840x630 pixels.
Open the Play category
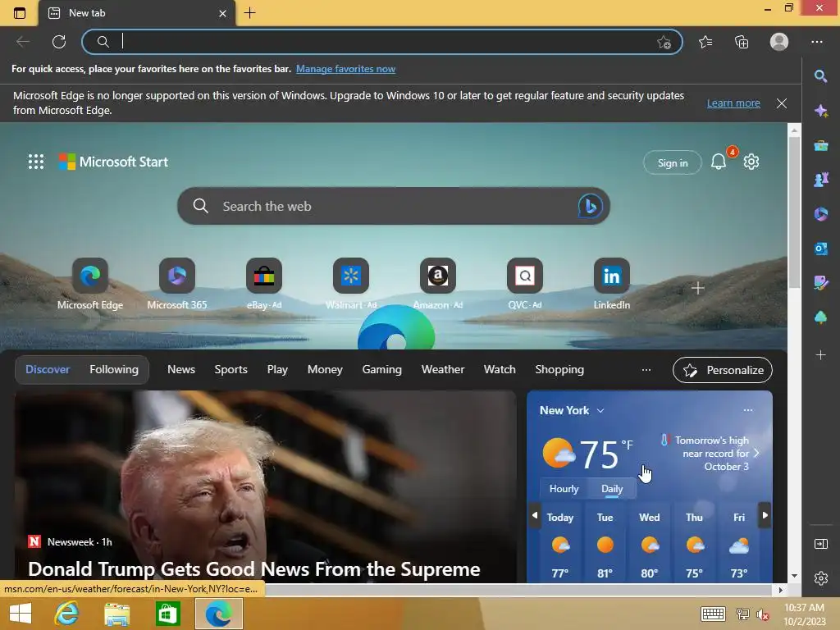(x=277, y=370)
